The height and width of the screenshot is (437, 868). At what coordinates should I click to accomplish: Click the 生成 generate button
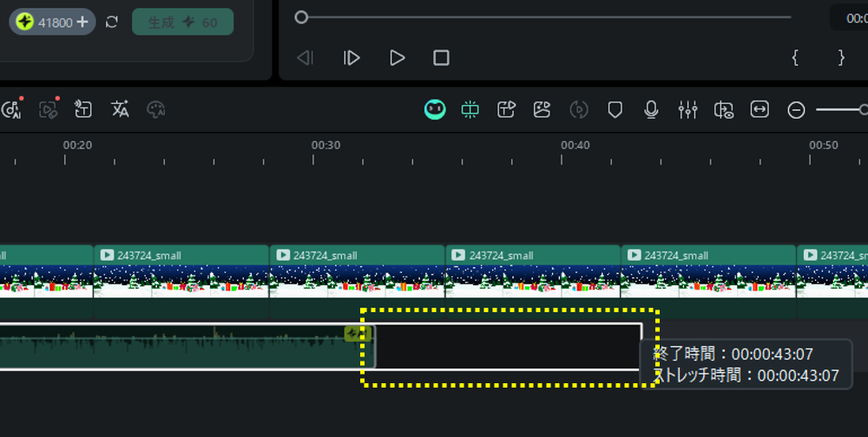(182, 22)
